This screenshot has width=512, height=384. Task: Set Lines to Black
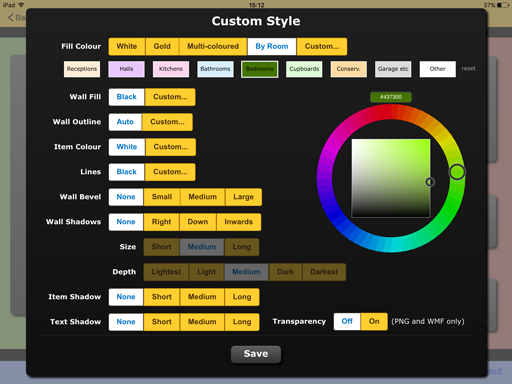coord(126,172)
